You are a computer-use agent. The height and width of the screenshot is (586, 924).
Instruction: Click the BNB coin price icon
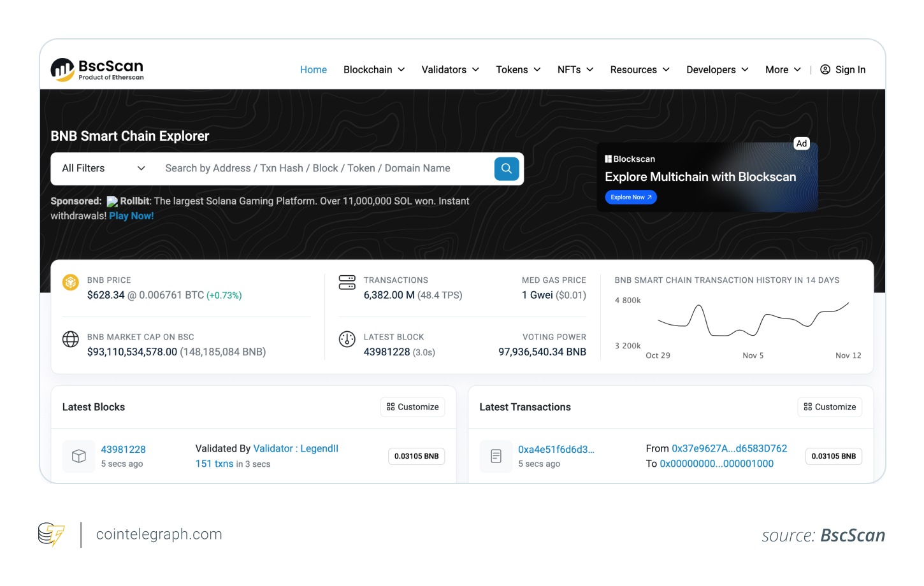point(71,282)
